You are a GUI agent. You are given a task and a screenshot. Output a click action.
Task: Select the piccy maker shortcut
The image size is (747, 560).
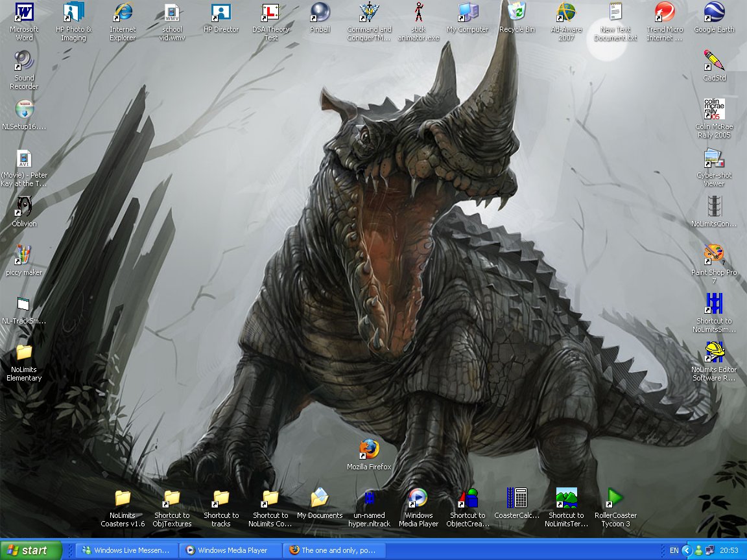24,256
